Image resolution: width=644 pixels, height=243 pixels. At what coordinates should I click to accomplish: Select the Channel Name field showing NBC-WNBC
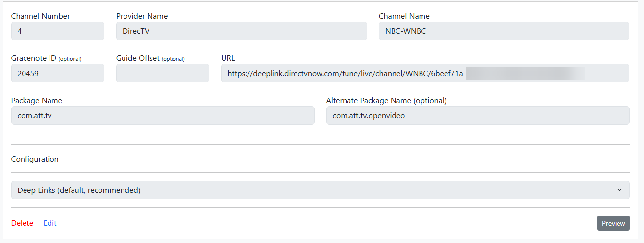503,31
